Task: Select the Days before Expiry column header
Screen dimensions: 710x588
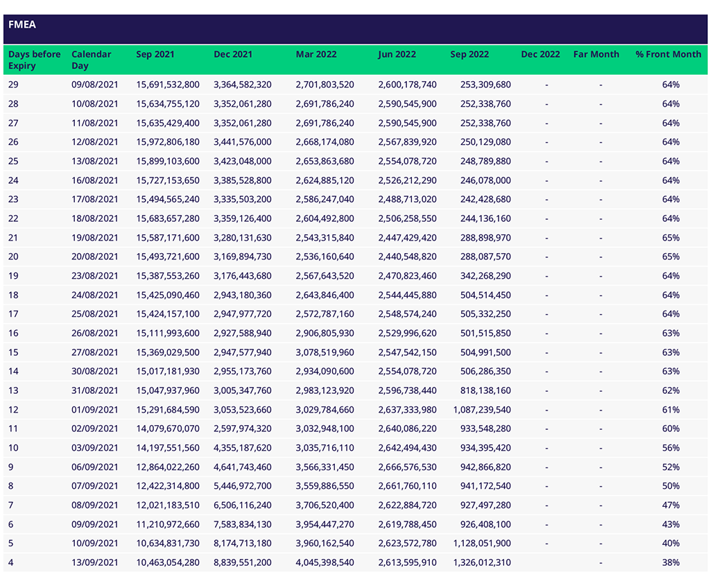Action: (35, 60)
